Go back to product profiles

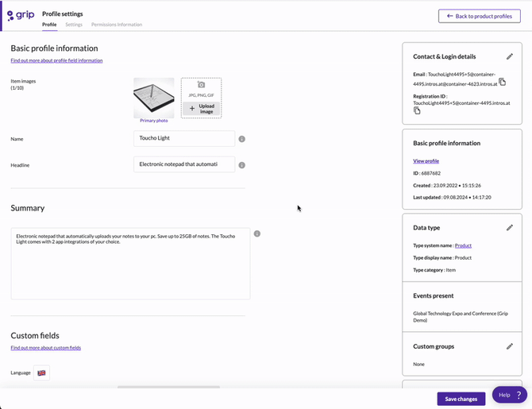point(479,16)
